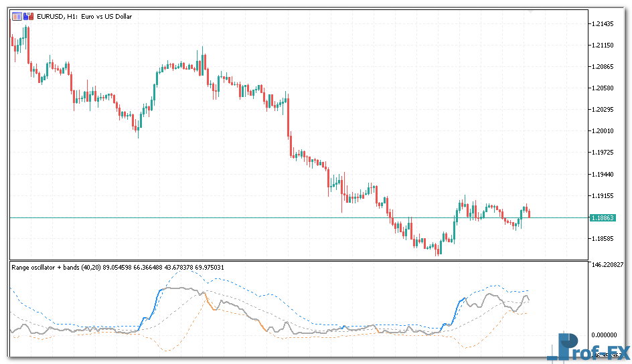Select the orange dashed lower band line
This screenshot has width=632, height=364.
[167, 347]
